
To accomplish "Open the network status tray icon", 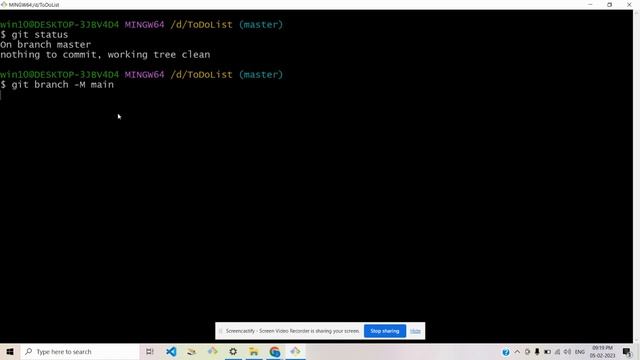I will [558, 352].
